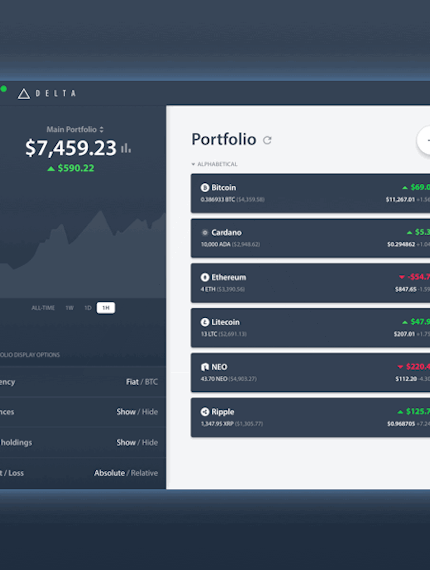Click the Bitcoin coin icon
The width and height of the screenshot is (430, 570).
click(x=205, y=188)
